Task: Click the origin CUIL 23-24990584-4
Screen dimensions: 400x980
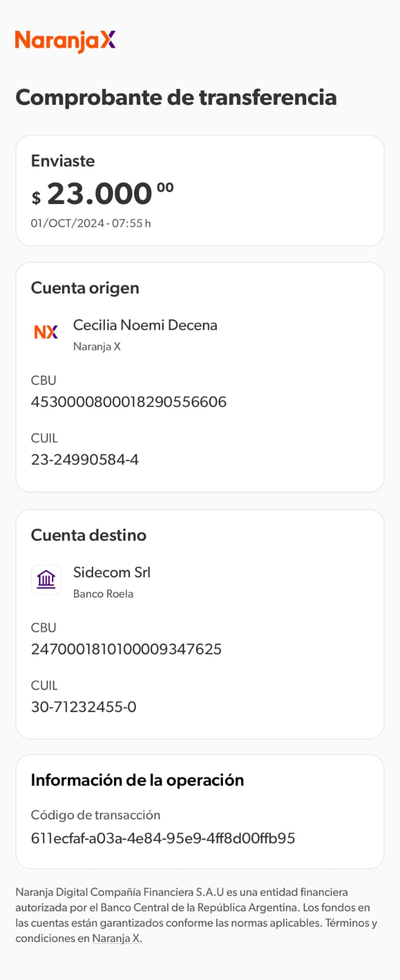Action: tap(85, 460)
